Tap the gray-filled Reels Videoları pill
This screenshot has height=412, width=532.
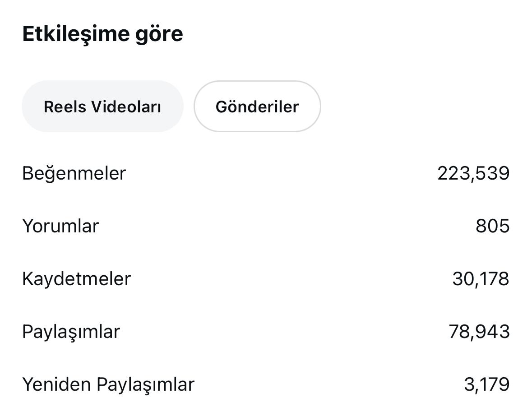(x=102, y=106)
